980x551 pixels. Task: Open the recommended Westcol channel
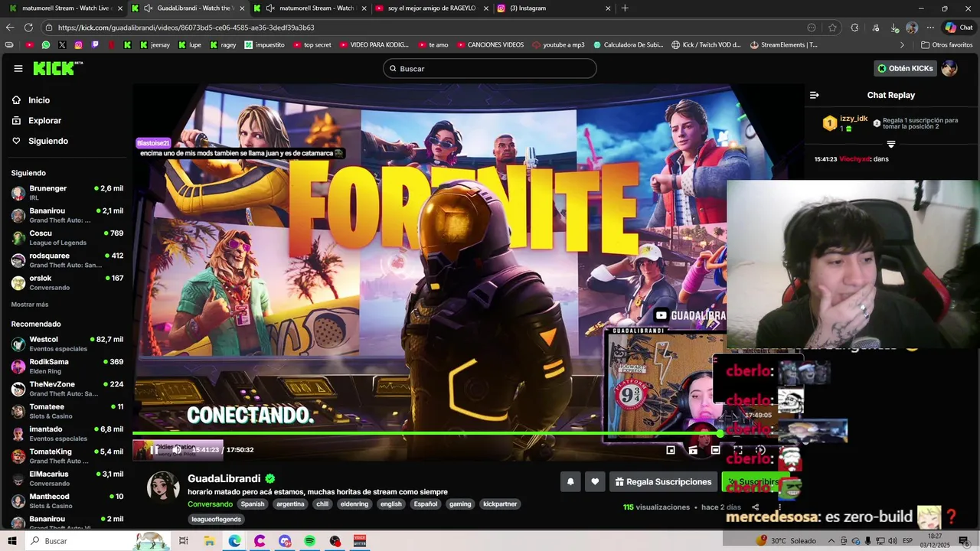pos(67,344)
